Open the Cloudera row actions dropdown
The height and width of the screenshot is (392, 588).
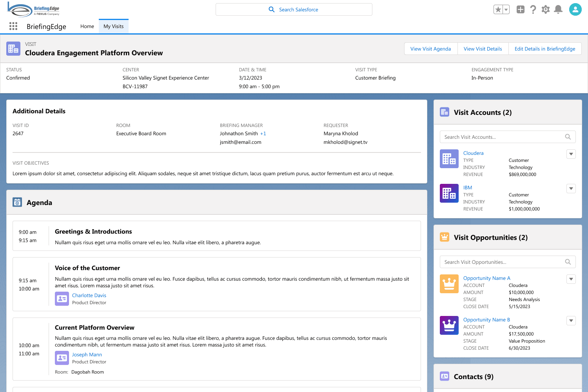(x=571, y=154)
